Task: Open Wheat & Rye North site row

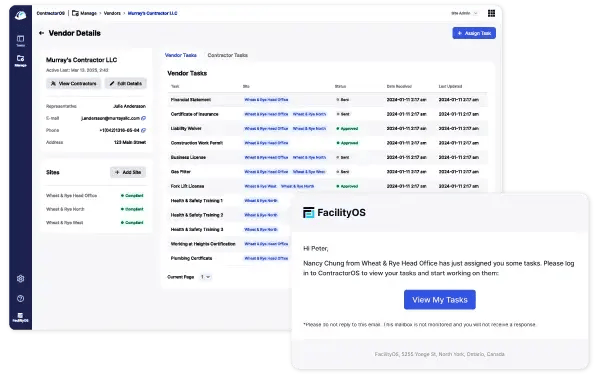Action: [x=95, y=209]
